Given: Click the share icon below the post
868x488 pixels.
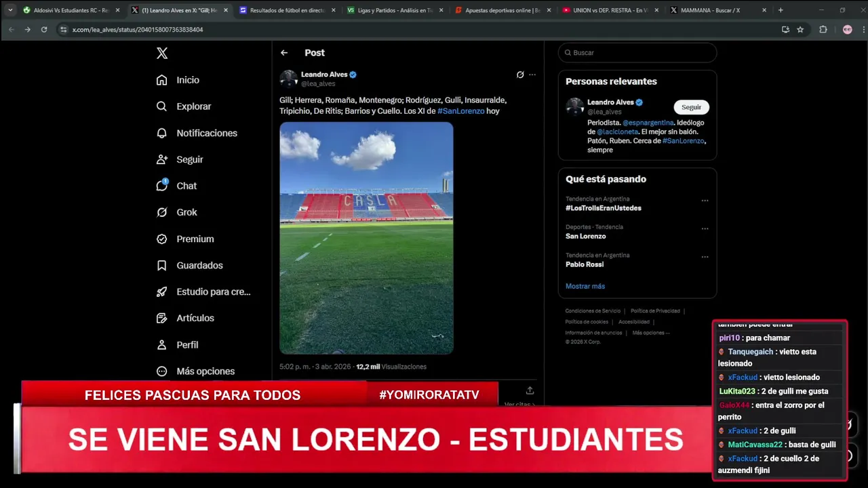Looking at the screenshot, I should coord(530,390).
